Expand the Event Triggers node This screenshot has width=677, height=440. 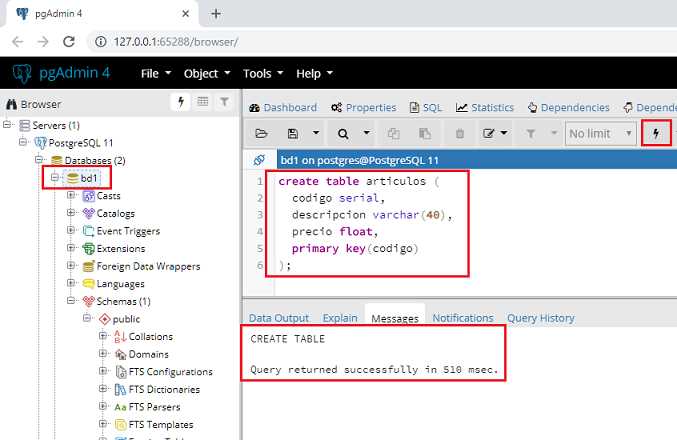tap(71, 230)
